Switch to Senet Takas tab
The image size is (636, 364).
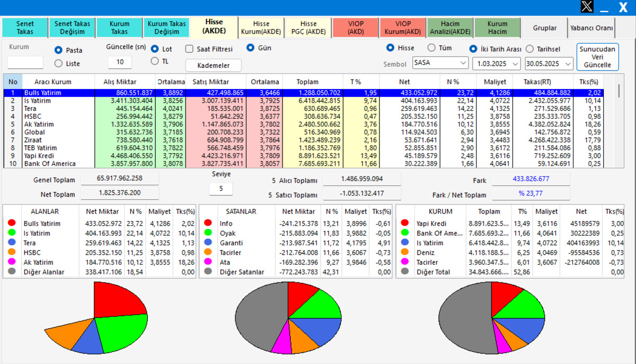25,28
